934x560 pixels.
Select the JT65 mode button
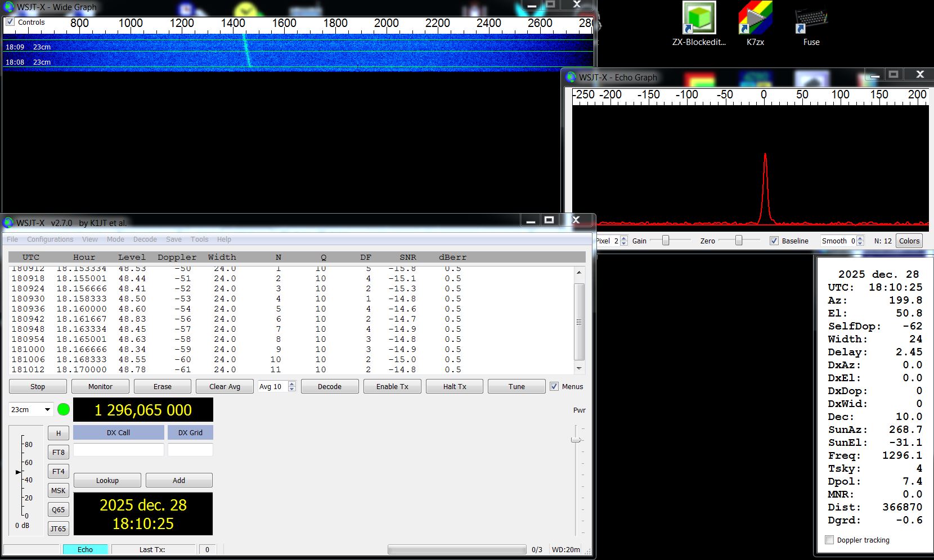point(59,529)
